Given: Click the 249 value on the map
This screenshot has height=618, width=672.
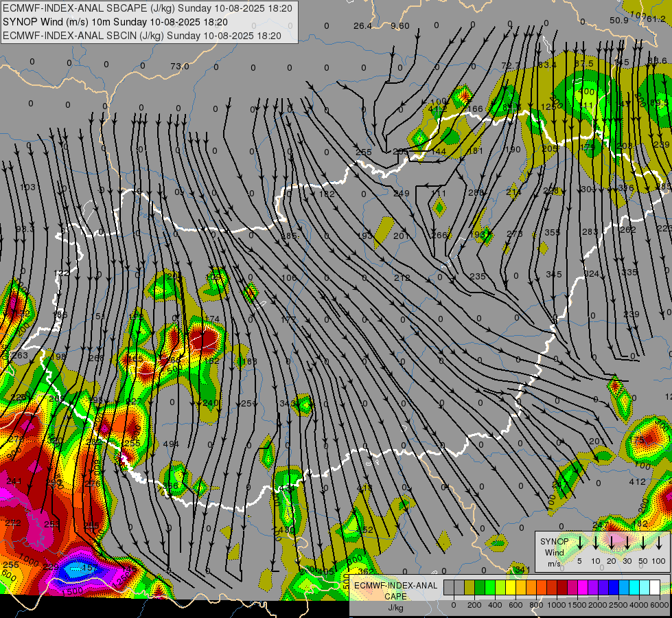Looking at the screenshot, I should [x=402, y=194].
